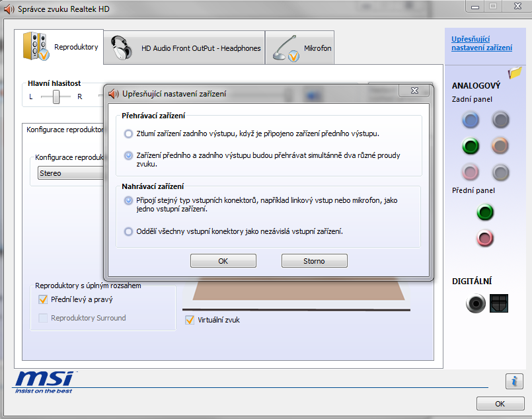Click the pink front panel jack
This screenshot has height=419, width=532.
pos(485,238)
